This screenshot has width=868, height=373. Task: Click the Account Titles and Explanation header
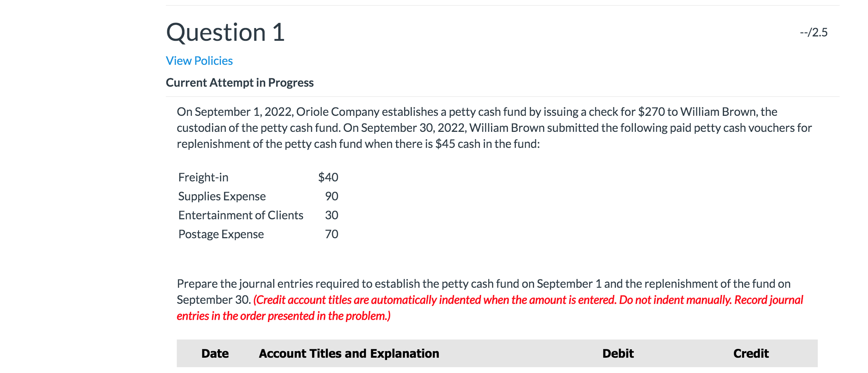click(x=349, y=353)
